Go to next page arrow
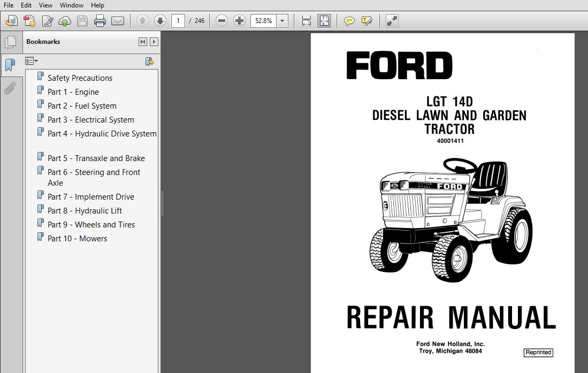 point(160,21)
